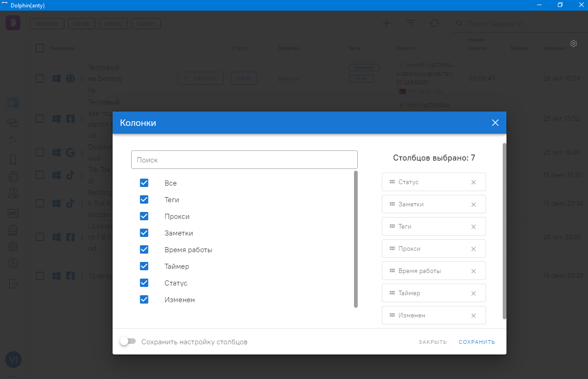Click the column list scrollbar
This screenshot has width=588, height=379.
point(356,239)
